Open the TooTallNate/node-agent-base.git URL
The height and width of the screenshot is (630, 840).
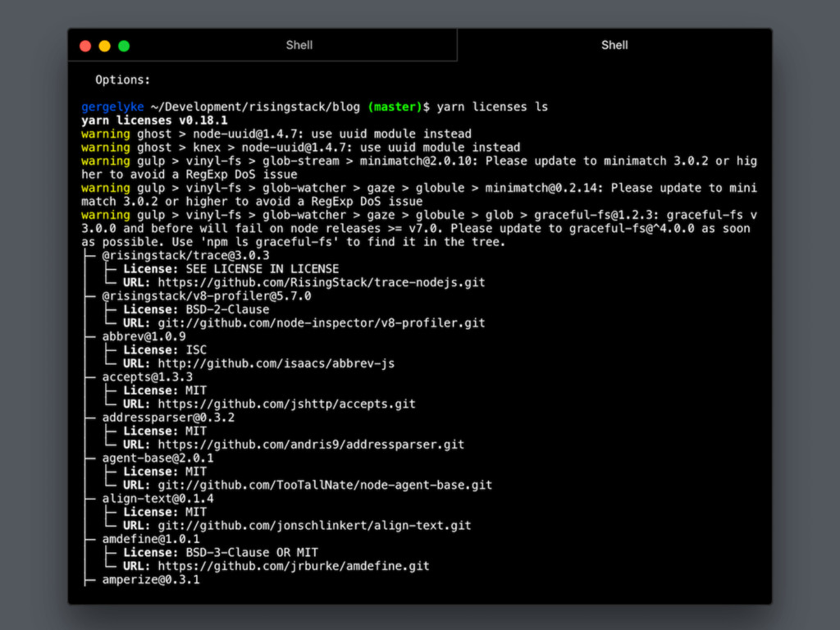[325, 485]
